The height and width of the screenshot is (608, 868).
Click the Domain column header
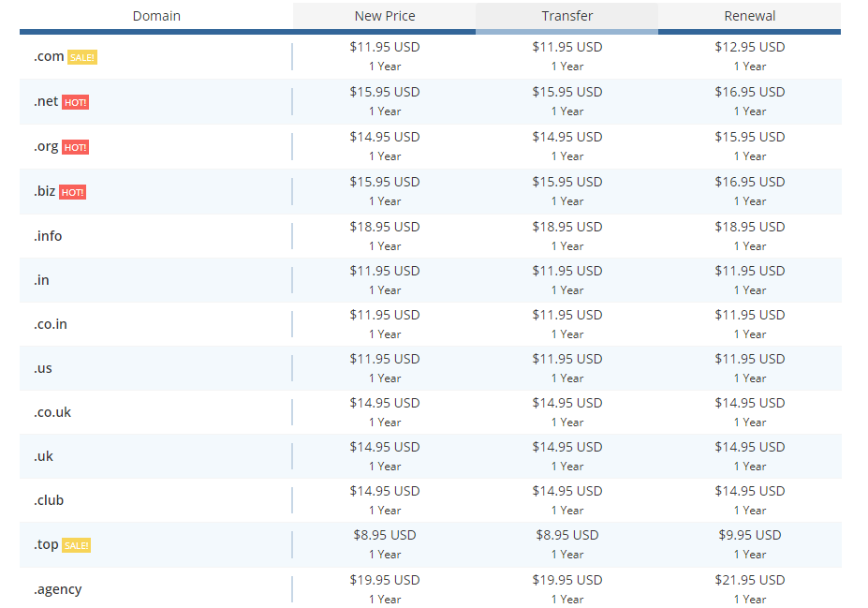coord(156,16)
